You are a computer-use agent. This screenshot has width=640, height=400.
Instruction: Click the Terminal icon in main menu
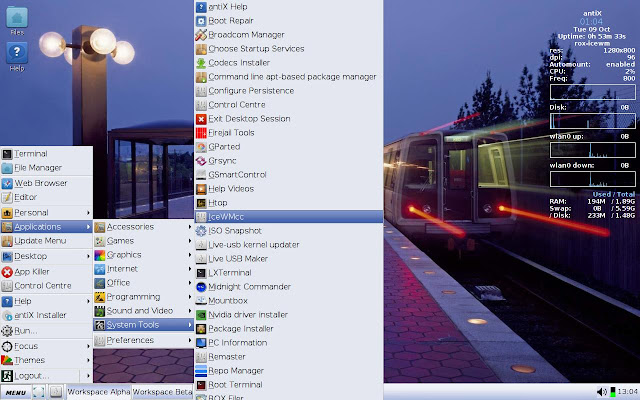[x=7, y=154]
